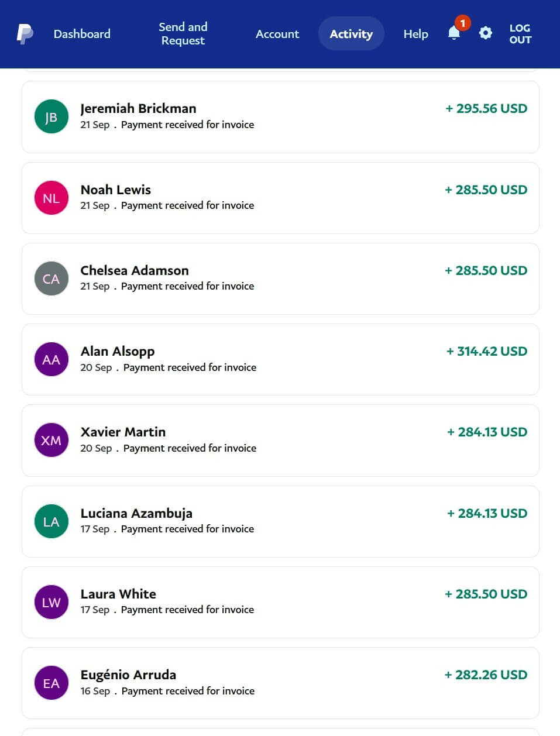Click the pink NL avatar icon

click(x=51, y=198)
